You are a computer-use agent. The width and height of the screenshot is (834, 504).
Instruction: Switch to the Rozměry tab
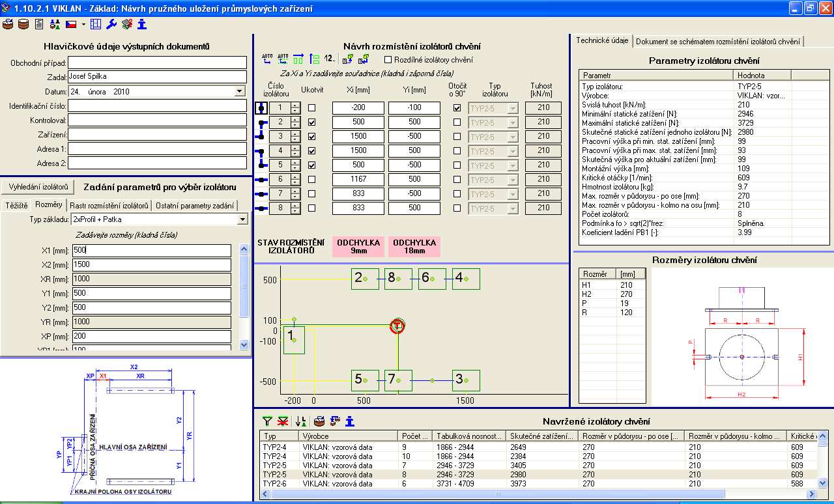click(x=49, y=204)
